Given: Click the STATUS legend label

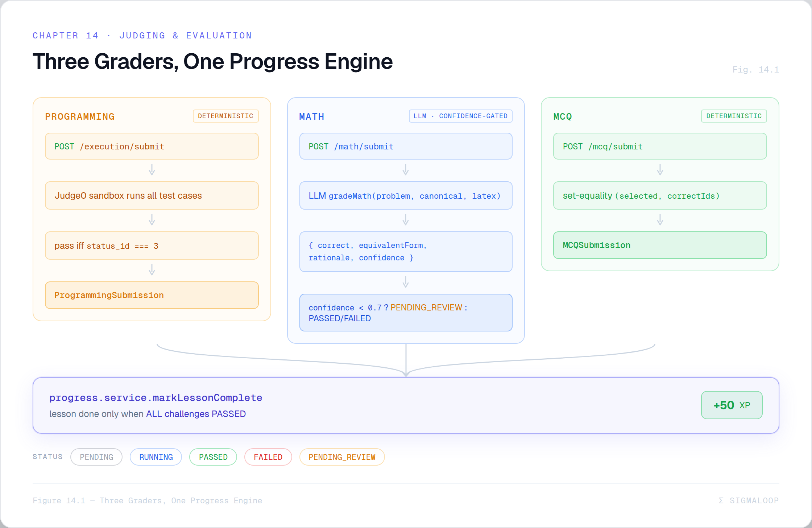Looking at the screenshot, I should [47, 457].
